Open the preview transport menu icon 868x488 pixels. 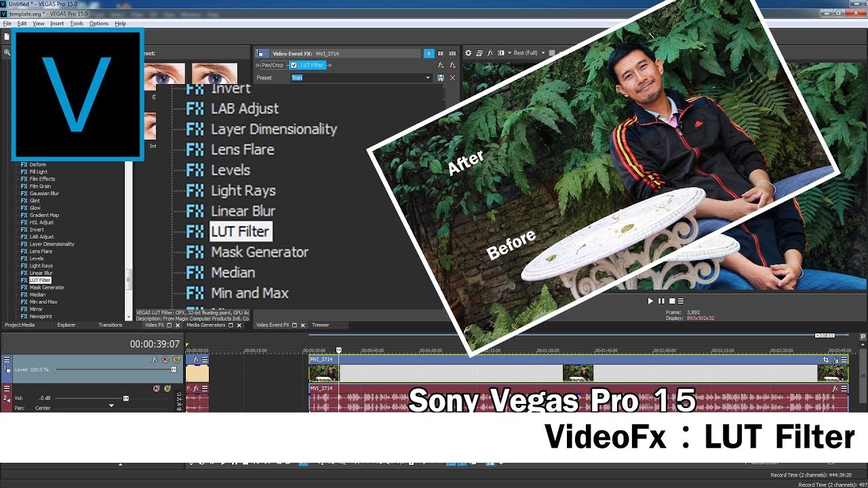pyautogui.click(x=681, y=301)
